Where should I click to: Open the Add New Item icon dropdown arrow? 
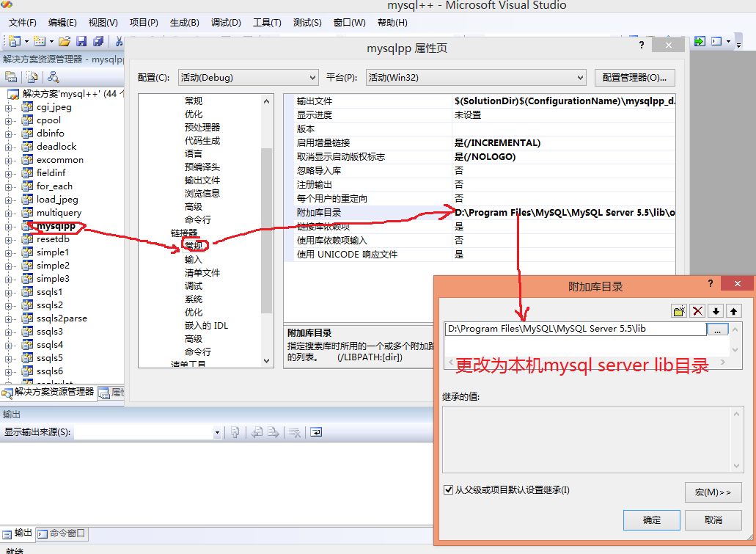coord(51,42)
